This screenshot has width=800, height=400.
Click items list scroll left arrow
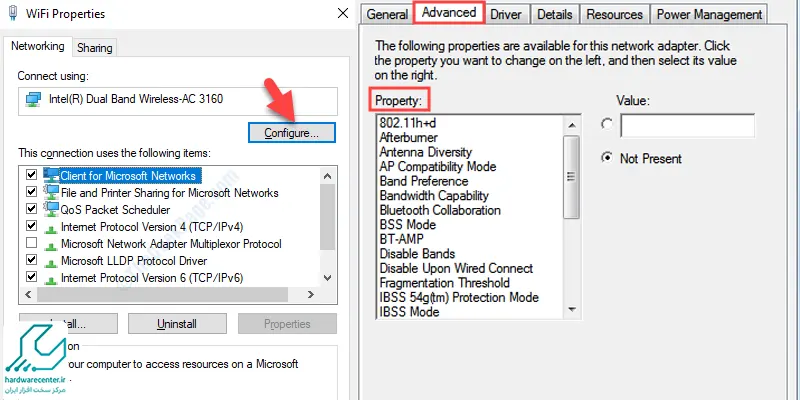point(28,294)
